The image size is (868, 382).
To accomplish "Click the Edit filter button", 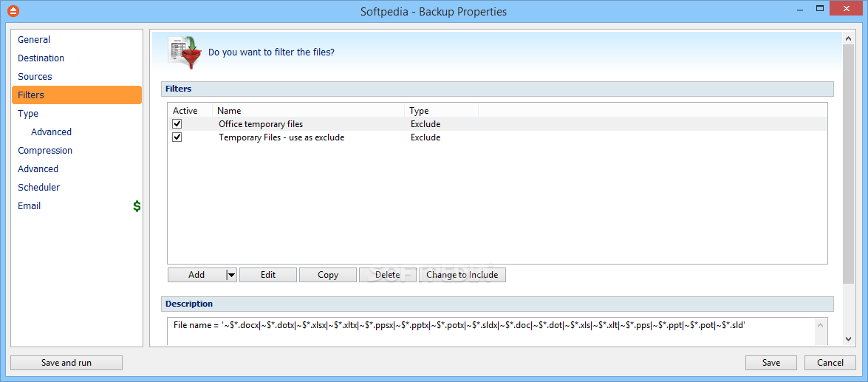I will (x=268, y=275).
